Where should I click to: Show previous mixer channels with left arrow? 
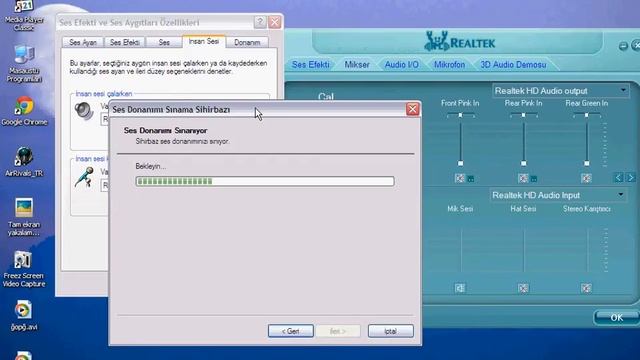(x=618, y=178)
